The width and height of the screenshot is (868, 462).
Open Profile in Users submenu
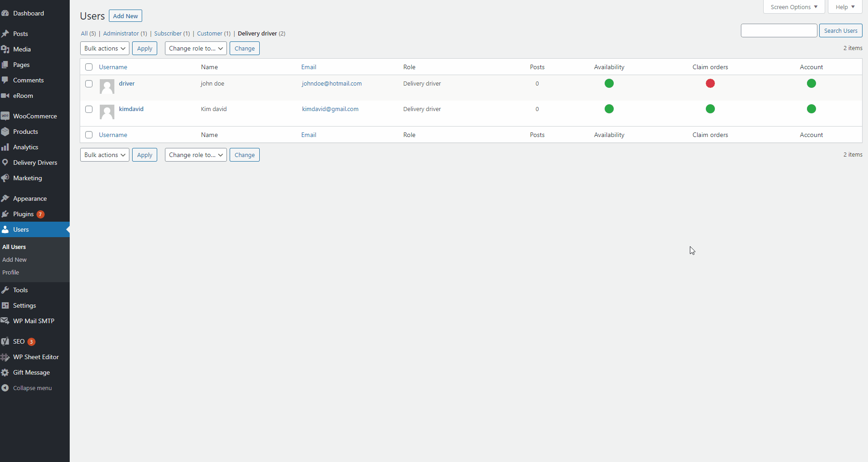pyautogui.click(x=10, y=272)
